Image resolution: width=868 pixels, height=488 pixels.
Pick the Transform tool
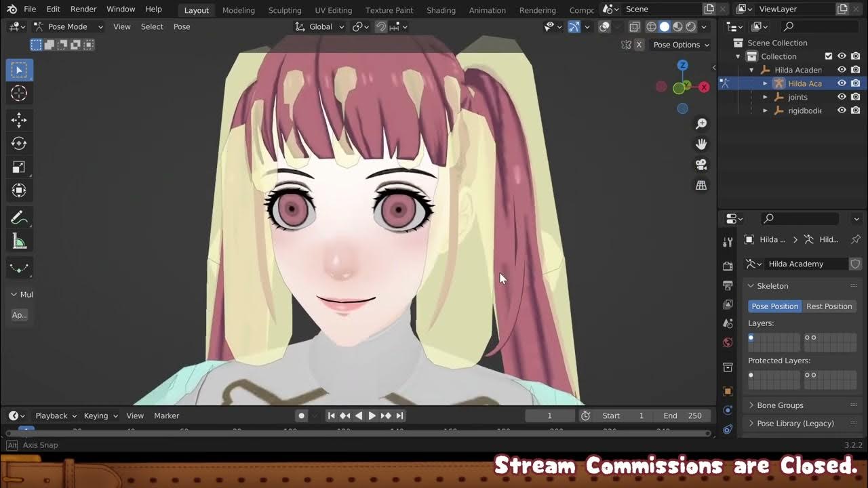point(19,190)
